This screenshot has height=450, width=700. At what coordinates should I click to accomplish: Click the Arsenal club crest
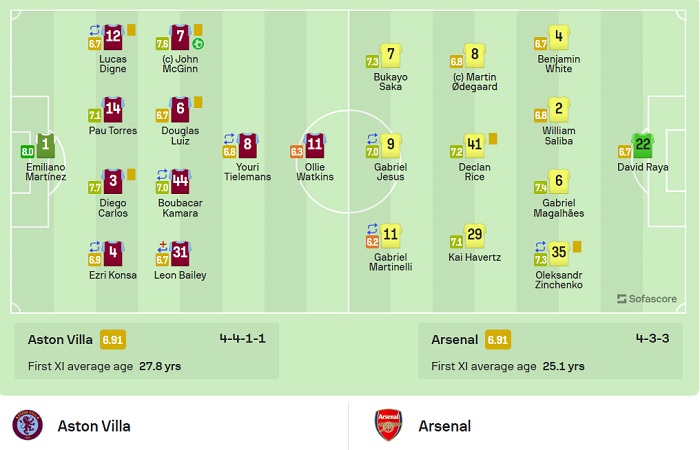(389, 425)
